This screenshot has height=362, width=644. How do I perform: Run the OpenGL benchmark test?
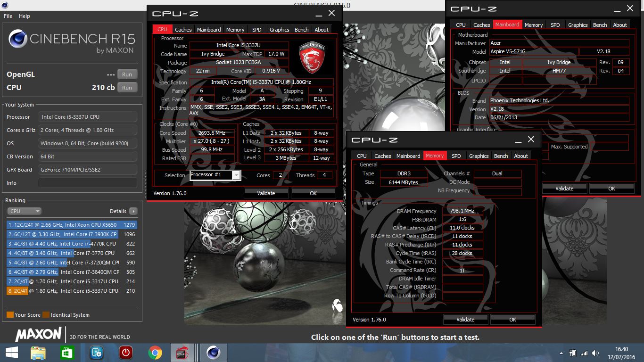click(x=127, y=74)
